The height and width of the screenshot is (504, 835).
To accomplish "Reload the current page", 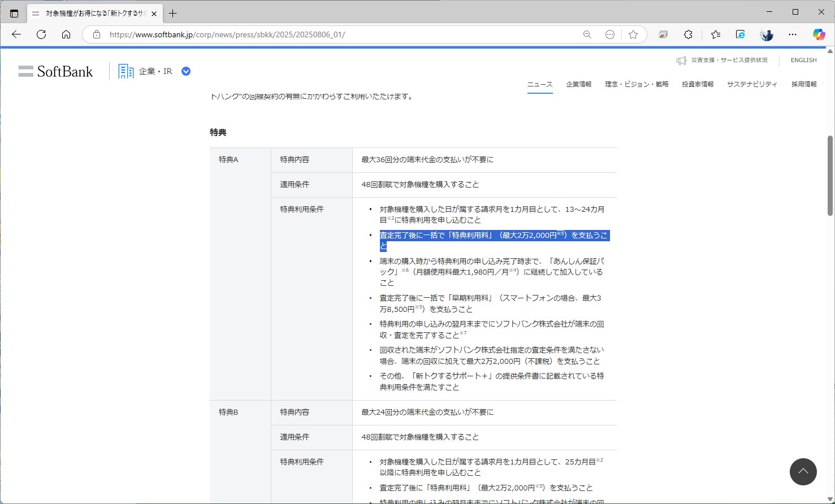I will pos(41,34).
